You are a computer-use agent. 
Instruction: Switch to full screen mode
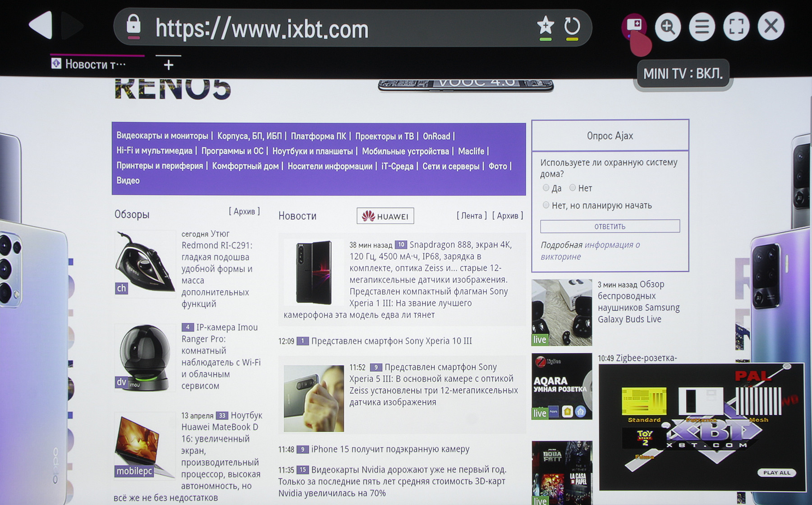tap(736, 27)
